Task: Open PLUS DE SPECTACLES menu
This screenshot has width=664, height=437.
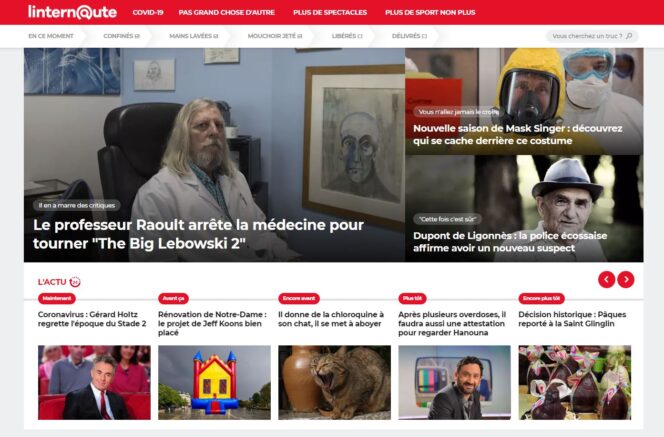Action: 330,12
